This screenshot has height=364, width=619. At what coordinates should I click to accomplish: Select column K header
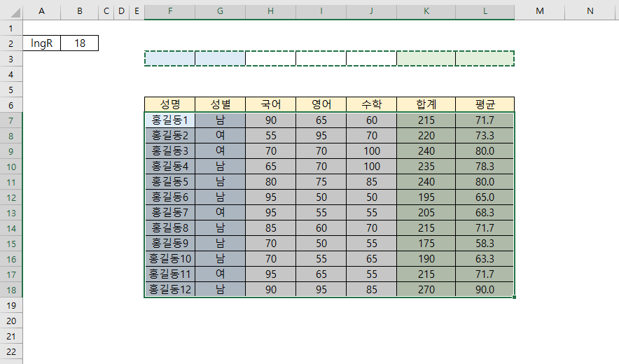pos(426,11)
